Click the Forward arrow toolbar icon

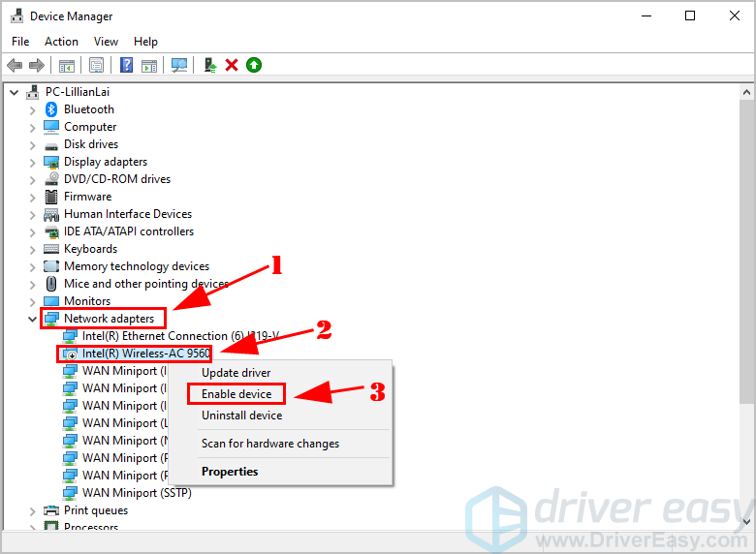pyautogui.click(x=37, y=65)
